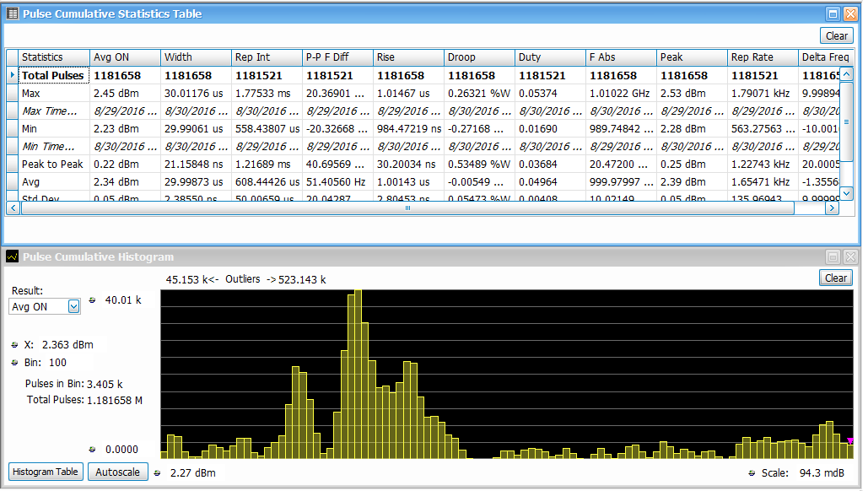Clear the statistics table data
The height and width of the screenshot is (491, 868).
coord(836,35)
